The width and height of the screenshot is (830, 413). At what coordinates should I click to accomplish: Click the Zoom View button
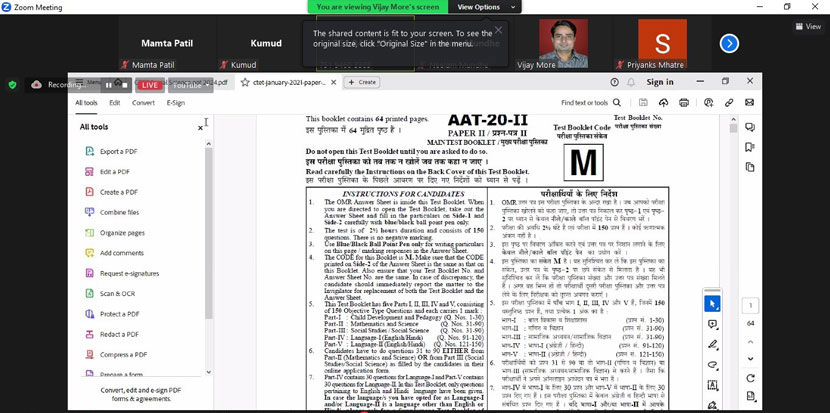807,26
